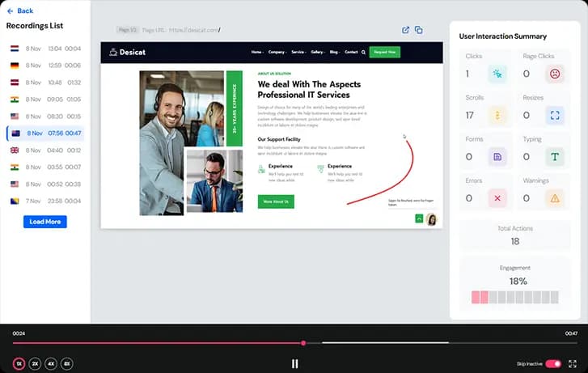Select recording 8 Nov 10:48
Screen dimensions: 588x373
[45, 83]
